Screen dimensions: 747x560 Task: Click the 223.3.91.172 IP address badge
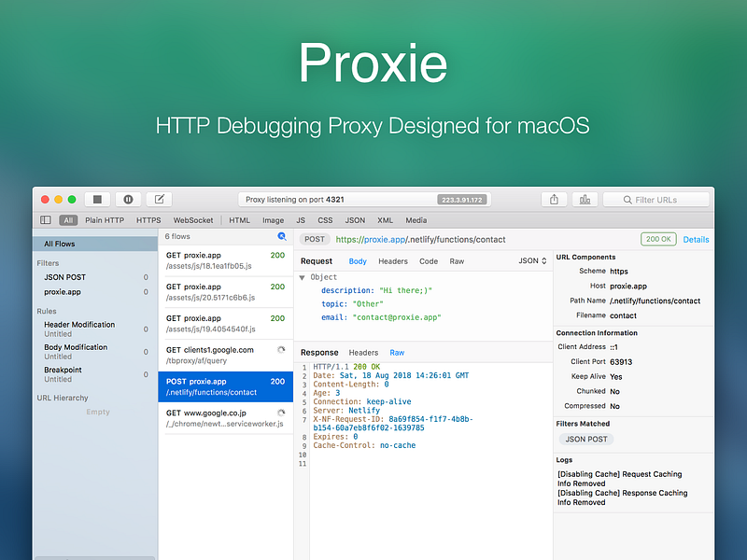pyautogui.click(x=461, y=200)
